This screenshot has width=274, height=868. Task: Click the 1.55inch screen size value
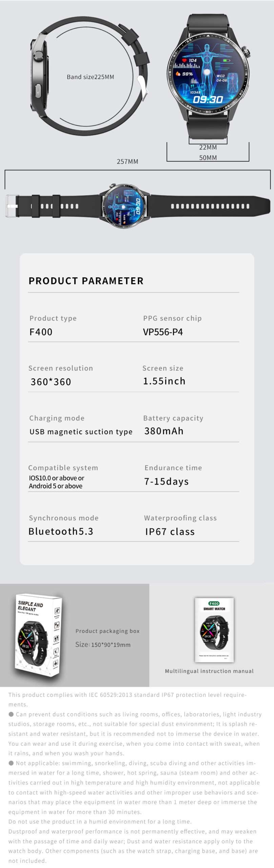pyautogui.click(x=164, y=381)
